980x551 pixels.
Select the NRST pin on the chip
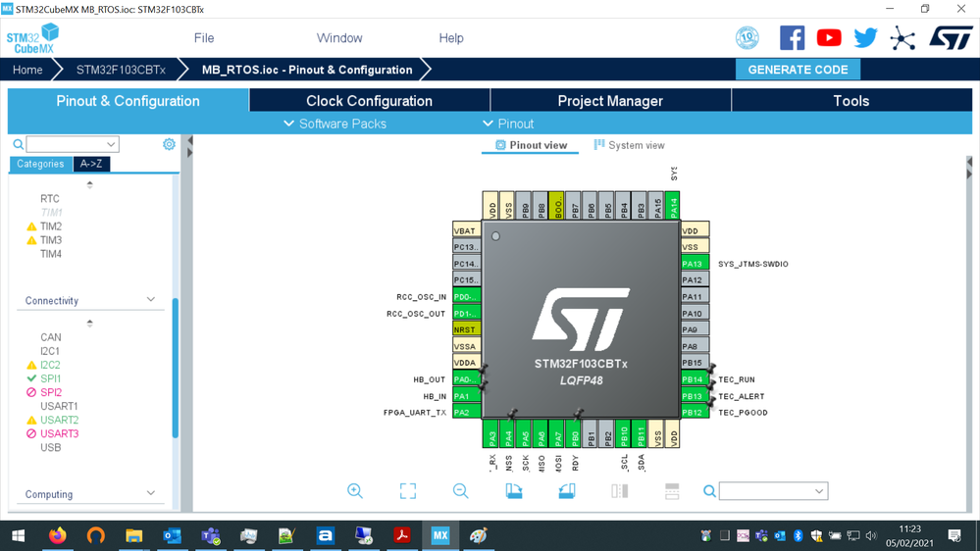pyautogui.click(x=466, y=329)
